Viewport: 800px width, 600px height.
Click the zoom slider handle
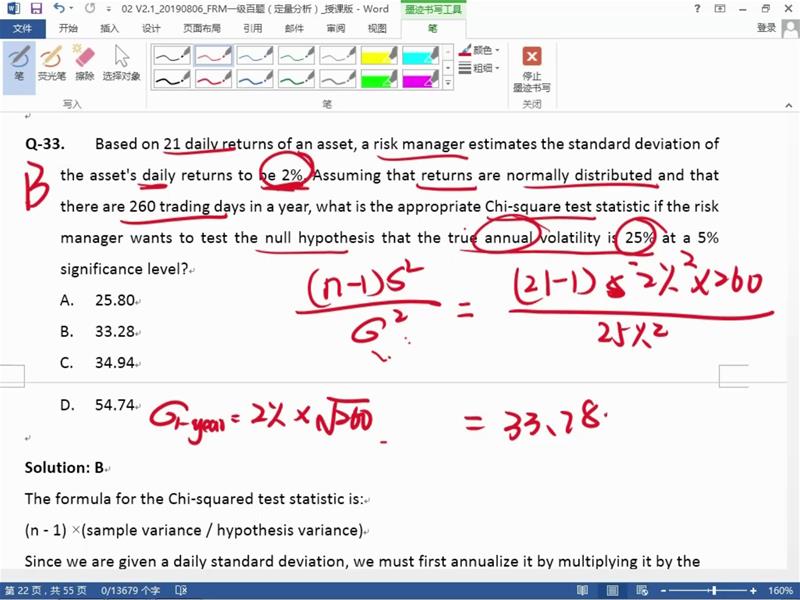coord(714,591)
